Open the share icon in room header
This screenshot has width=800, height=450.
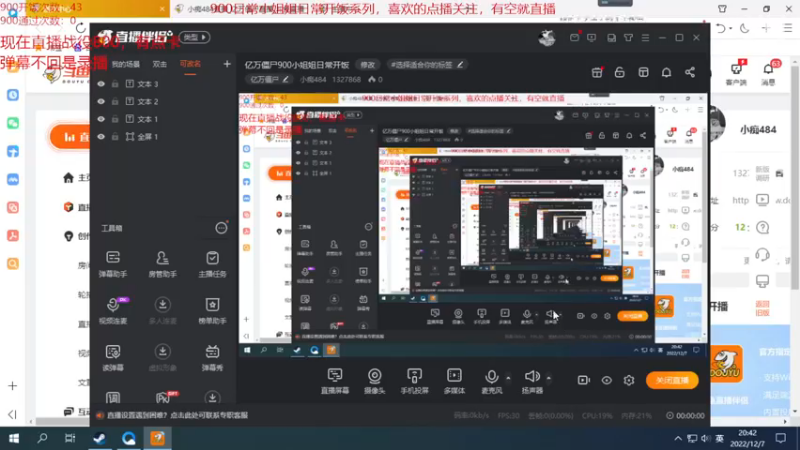point(690,72)
